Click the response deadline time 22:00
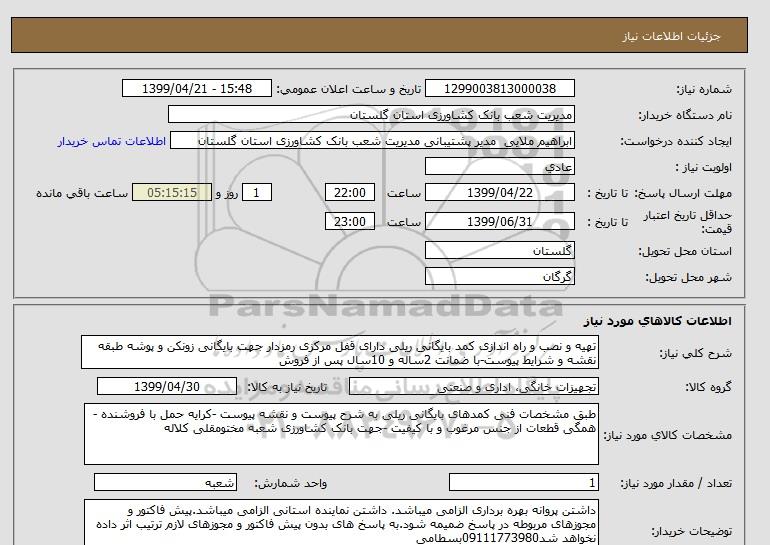Screen dimensions: 770x545 350,192
